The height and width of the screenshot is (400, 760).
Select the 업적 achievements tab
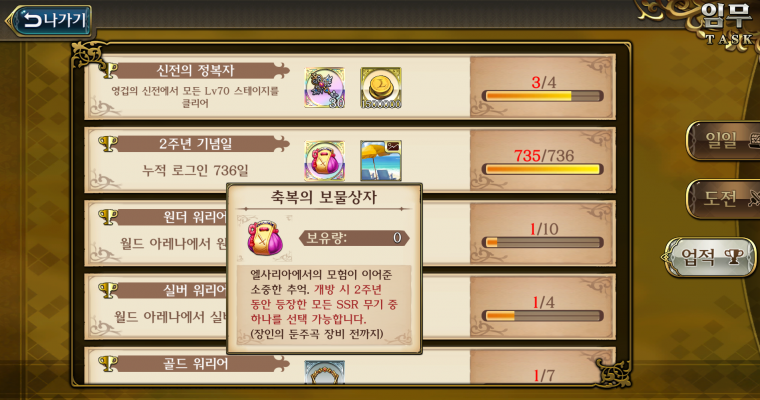click(x=710, y=257)
